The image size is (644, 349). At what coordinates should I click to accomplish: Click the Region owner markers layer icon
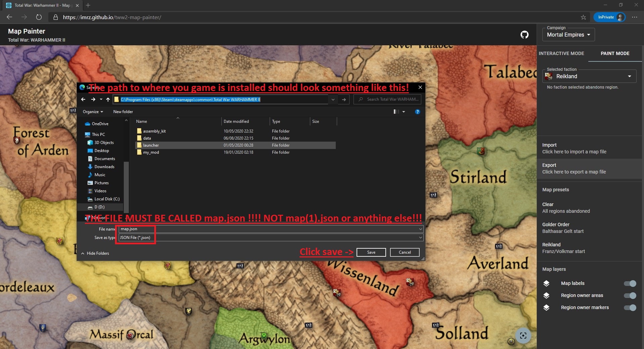point(546,307)
